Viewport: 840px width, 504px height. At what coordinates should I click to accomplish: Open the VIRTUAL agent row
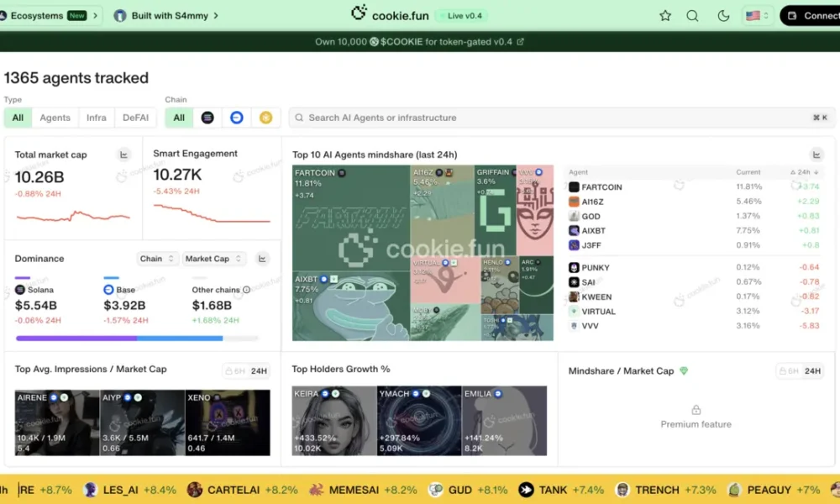pyautogui.click(x=695, y=311)
